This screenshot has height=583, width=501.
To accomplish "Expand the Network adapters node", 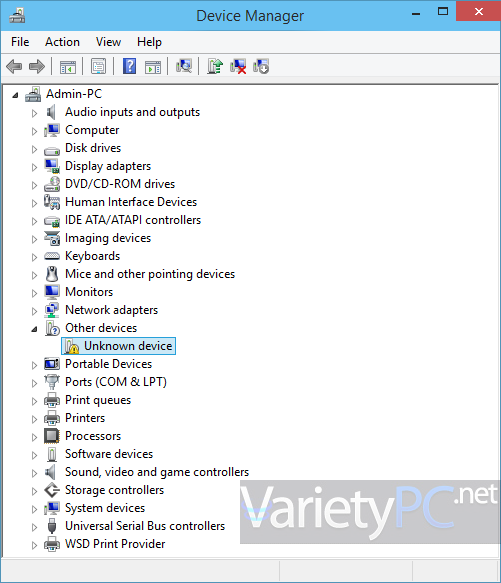I will coord(34,311).
